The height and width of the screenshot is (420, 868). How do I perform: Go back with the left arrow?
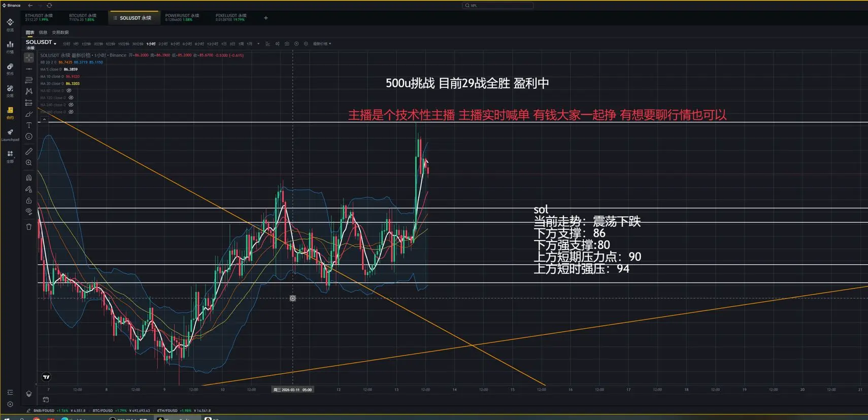pyautogui.click(x=30, y=5)
